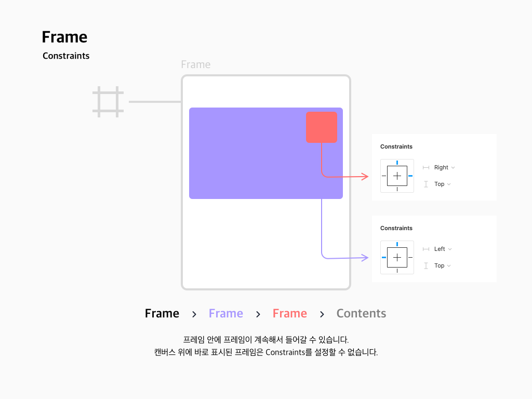The height and width of the screenshot is (399, 532).
Task: Click the vertical constraint icon beside upper Top
Action: tap(426, 184)
